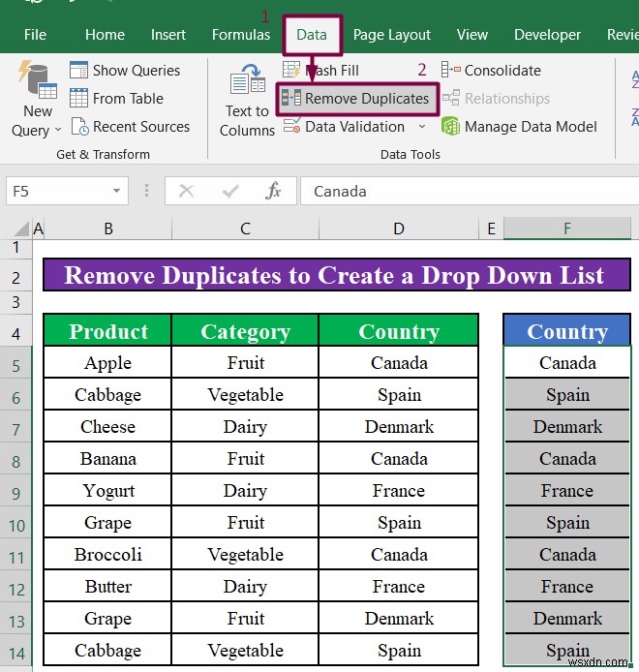Select the Denmark cell in column F row 13
Viewport: 639px width, 672px height.
tap(567, 618)
